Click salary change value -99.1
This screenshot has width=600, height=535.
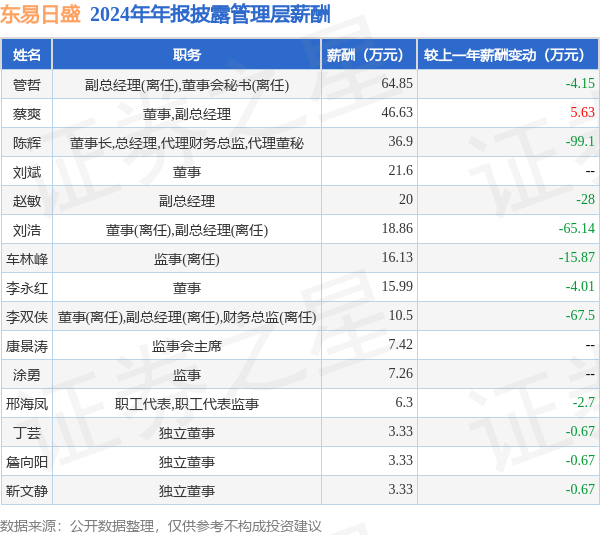click(580, 141)
